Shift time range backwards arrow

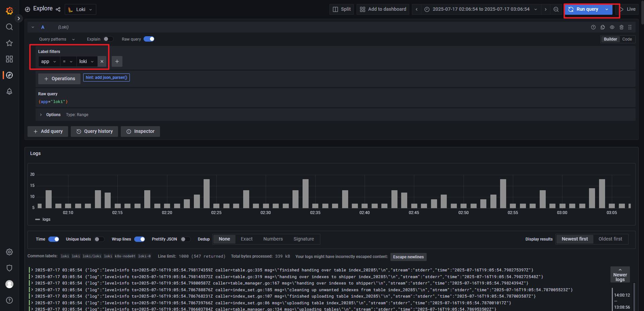point(417,9)
